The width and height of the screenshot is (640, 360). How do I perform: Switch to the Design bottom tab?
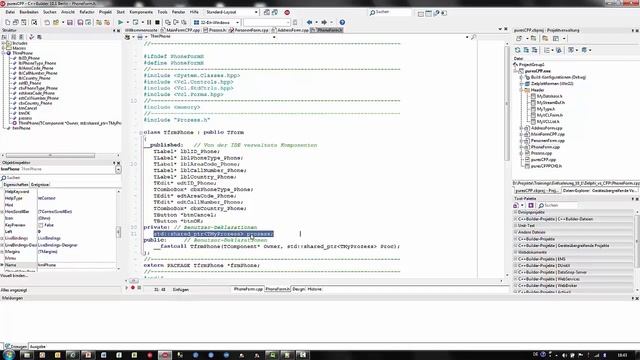(x=298, y=289)
